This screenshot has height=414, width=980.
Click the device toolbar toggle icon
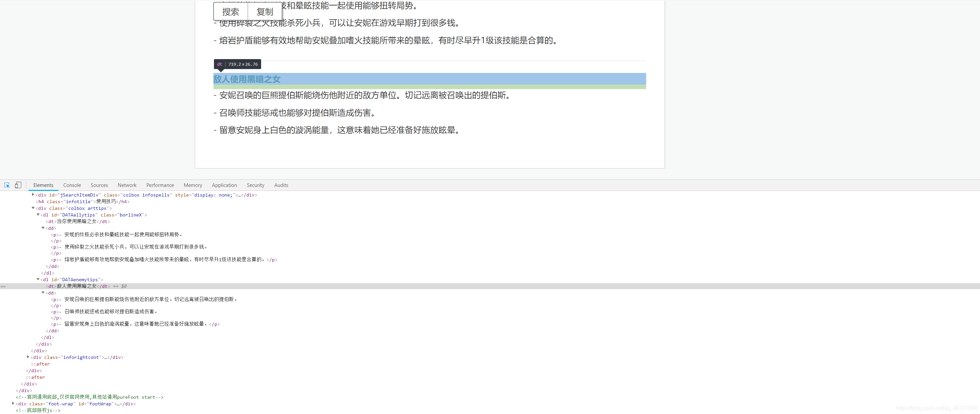tap(18, 185)
